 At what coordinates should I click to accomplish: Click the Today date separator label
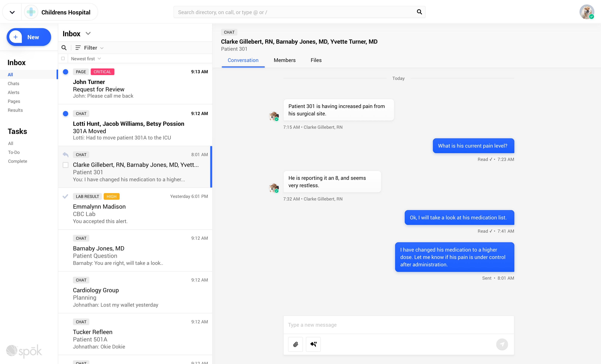398,78
